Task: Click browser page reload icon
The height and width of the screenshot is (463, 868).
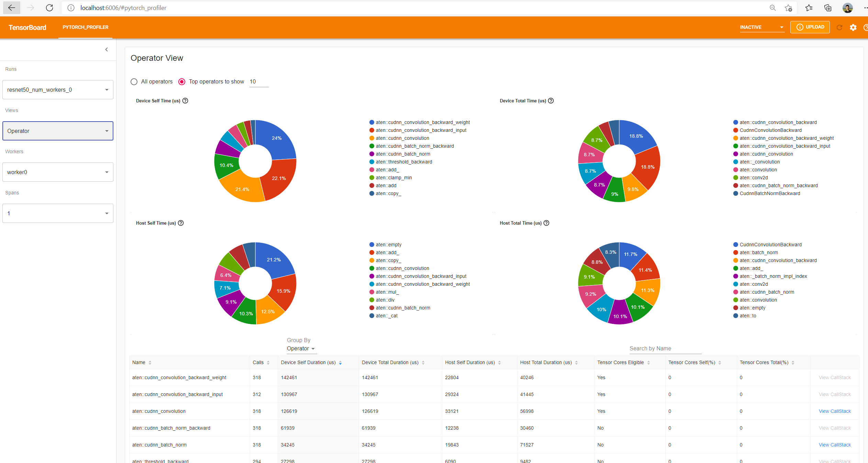Action: pyautogui.click(x=49, y=8)
